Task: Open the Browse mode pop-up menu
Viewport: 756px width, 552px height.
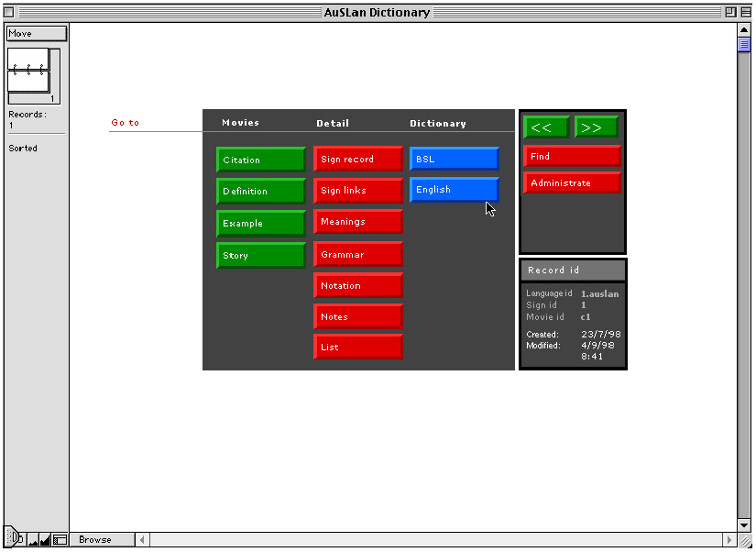Action: [103, 539]
